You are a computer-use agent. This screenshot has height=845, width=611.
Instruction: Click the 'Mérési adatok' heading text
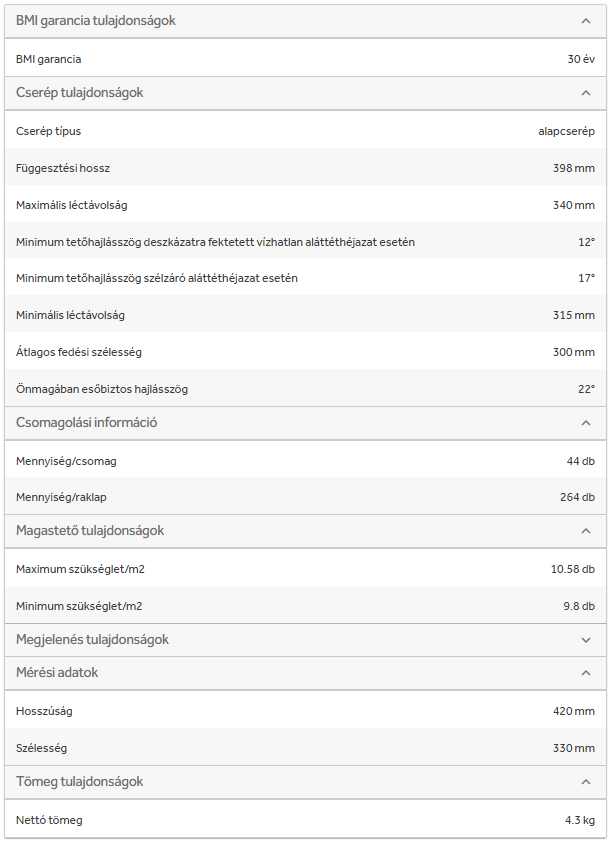point(57,673)
